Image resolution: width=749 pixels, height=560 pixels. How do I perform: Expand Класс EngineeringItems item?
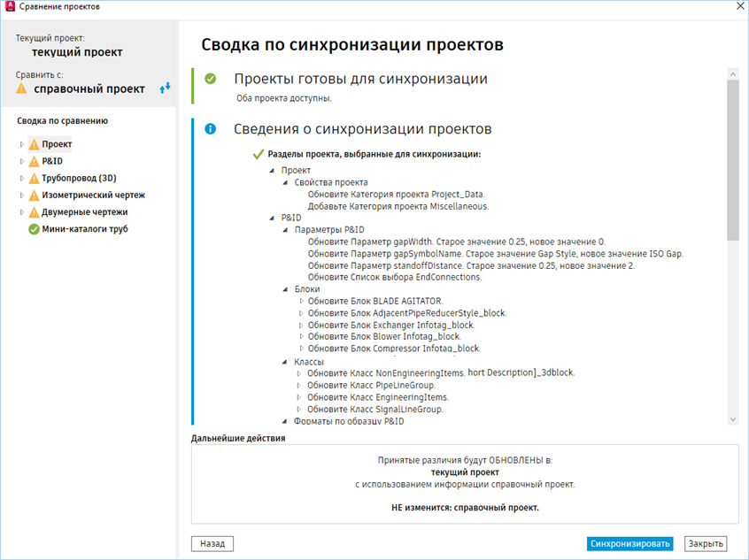pos(299,397)
